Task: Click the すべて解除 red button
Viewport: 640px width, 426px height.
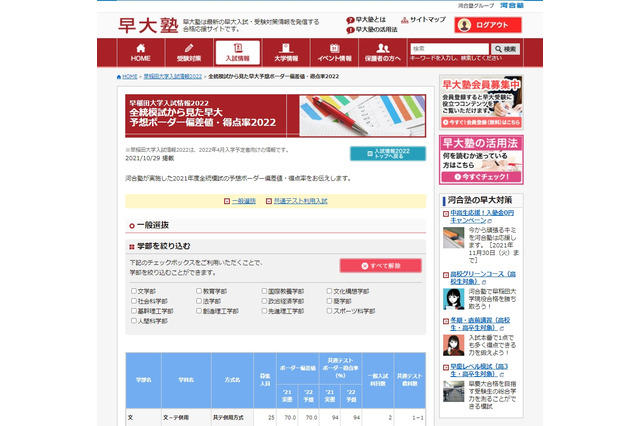Action: [x=380, y=266]
